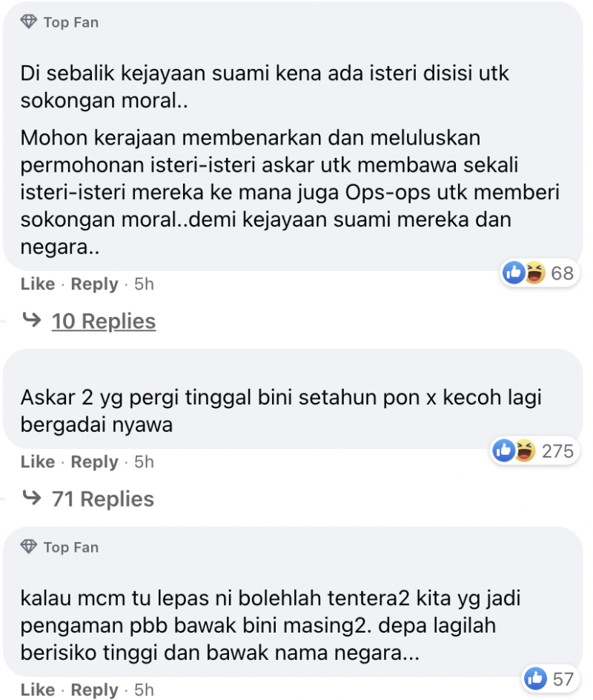Click the Top Fan diamond icon on the last comment
Viewport: 593px width, 700px height.
(x=29, y=547)
